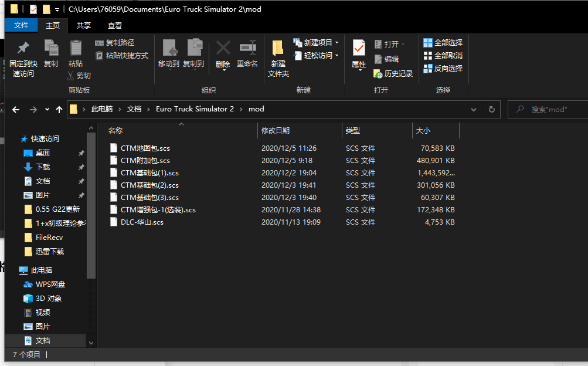Click Select none (全部取消)

coord(443,56)
